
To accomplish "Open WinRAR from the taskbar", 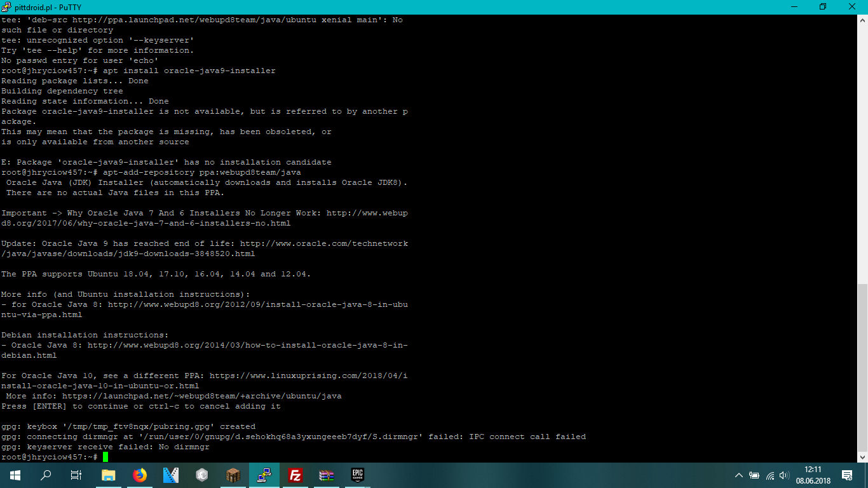I will (x=326, y=475).
